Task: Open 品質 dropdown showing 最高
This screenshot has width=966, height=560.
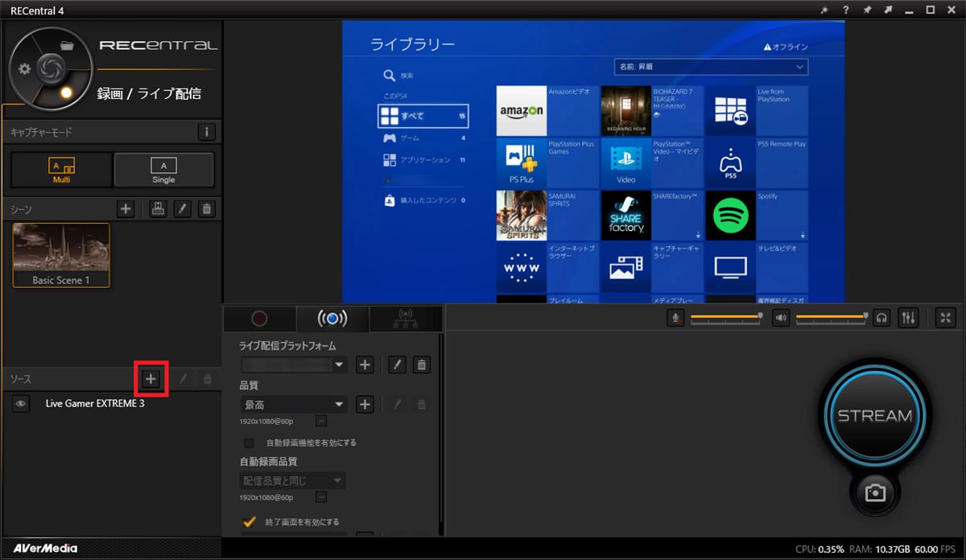Action: pos(294,404)
